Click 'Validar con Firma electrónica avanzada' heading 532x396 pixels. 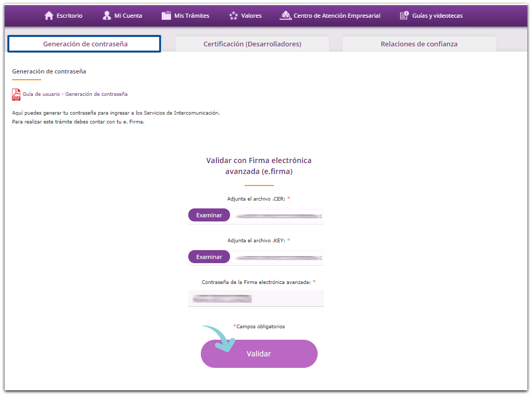(259, 166)
